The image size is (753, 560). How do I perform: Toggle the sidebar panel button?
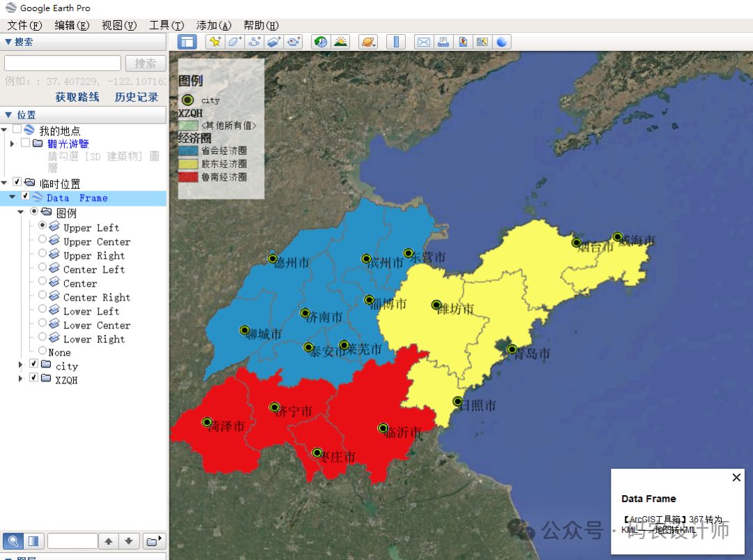(187, 42)
